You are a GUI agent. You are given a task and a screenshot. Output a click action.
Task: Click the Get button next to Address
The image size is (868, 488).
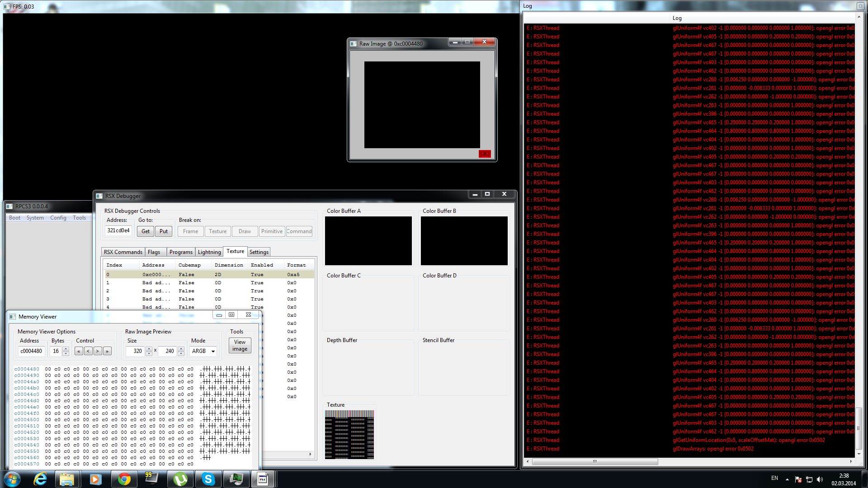145,231
